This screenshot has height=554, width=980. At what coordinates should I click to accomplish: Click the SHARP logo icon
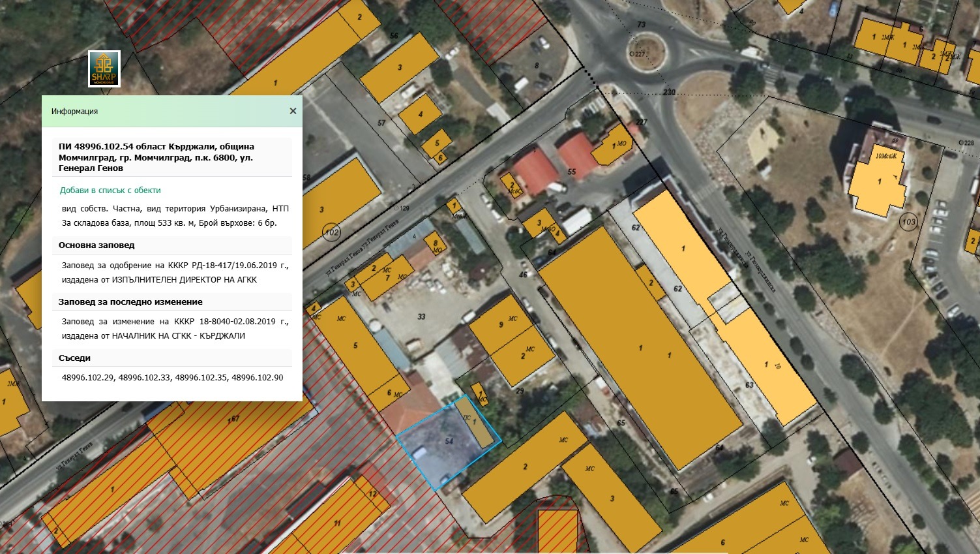point(104,69)
